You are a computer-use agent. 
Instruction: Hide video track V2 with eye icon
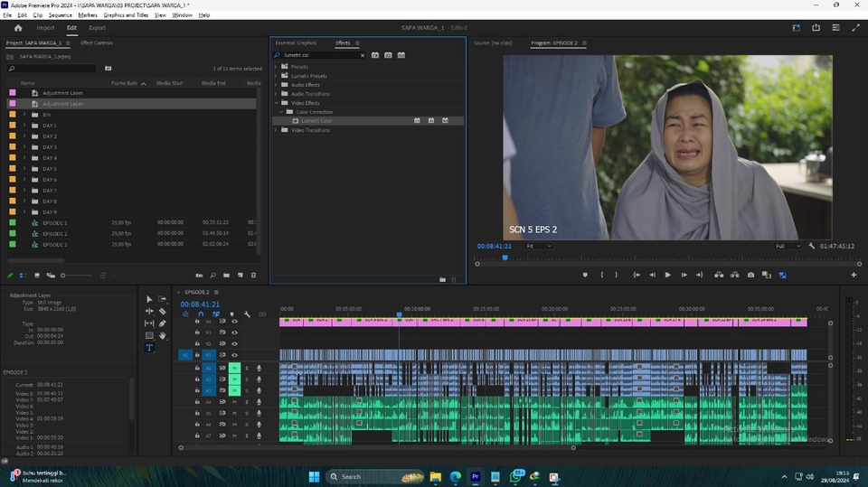234,343
